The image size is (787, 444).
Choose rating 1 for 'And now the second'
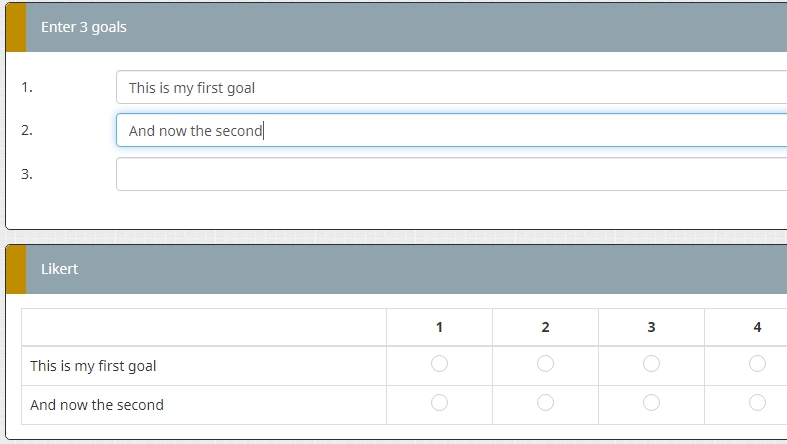pyautogui.click(x=439, y=403)
